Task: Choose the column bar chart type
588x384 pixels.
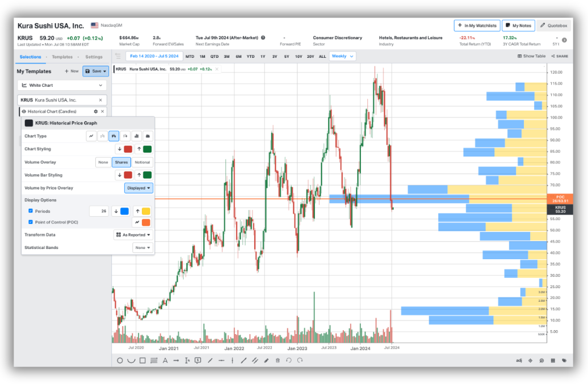Action: 136,136
